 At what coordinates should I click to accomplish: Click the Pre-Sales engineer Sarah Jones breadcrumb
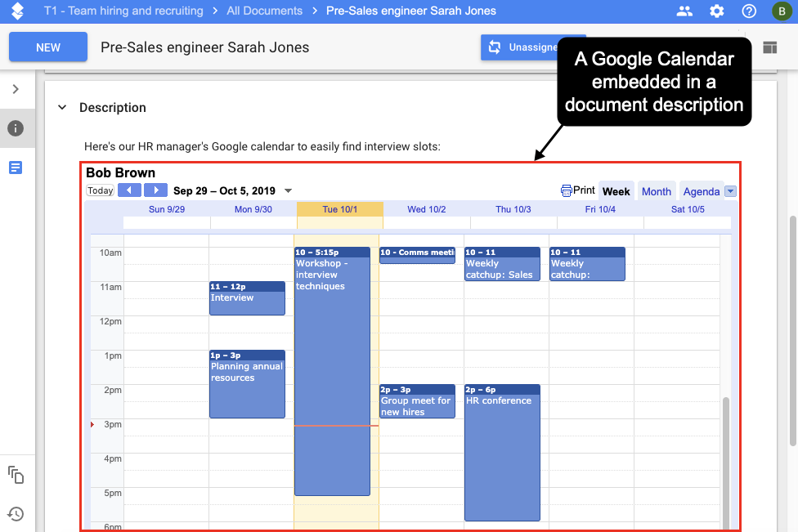point(411,11)
